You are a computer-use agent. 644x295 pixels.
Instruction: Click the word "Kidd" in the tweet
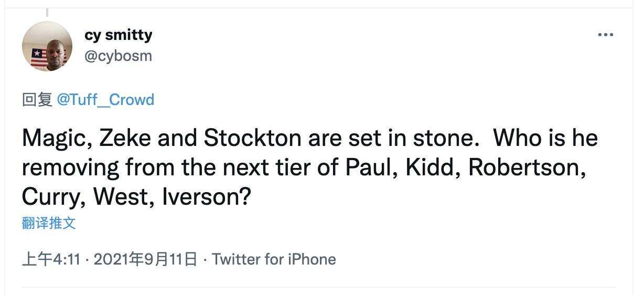point(434,167)
